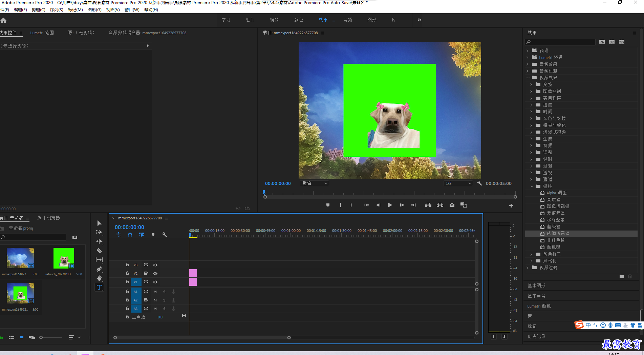This screenshot has height=355, width=644.
Task: Select the Selection tool arrow
Action: point(99,223)
